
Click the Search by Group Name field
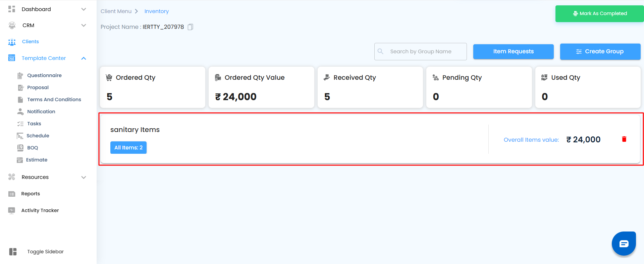coord(424,52)
